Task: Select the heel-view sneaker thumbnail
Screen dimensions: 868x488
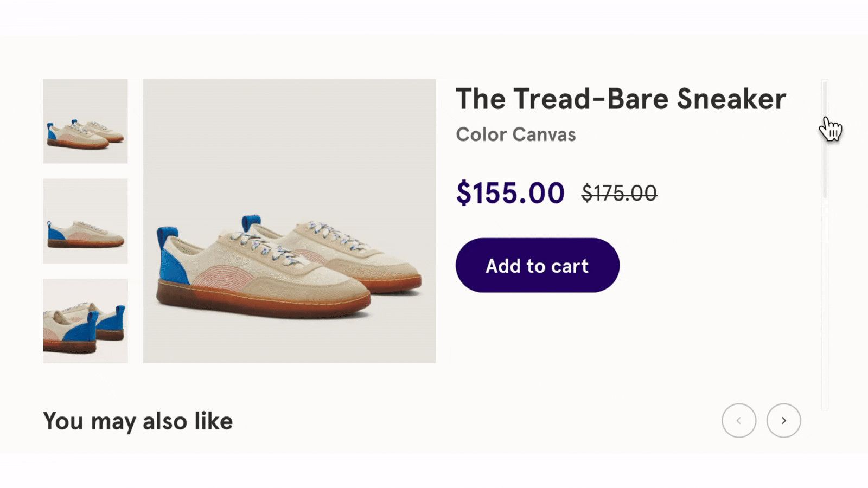Action: pos(85,320)
